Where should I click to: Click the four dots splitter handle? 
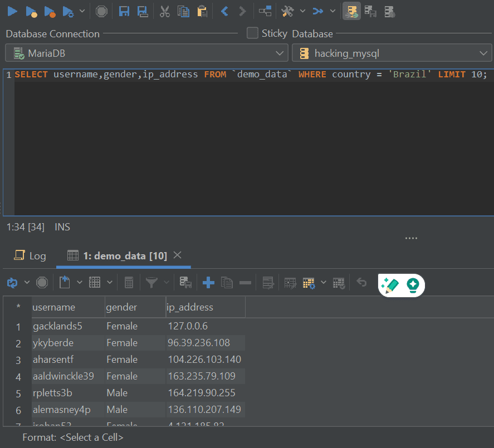pyautogui.click(x=411, y=238)
